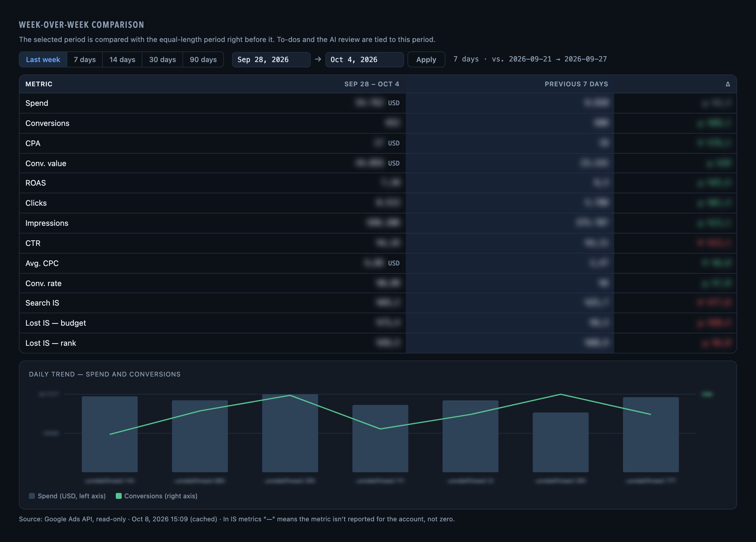Pick the 90 days range

(203, 59)
